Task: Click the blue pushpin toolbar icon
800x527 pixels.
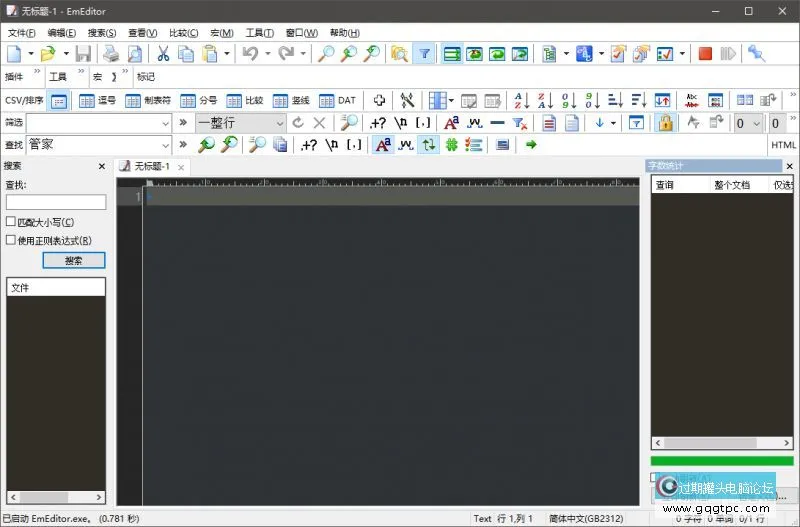Action: (756, 54)
